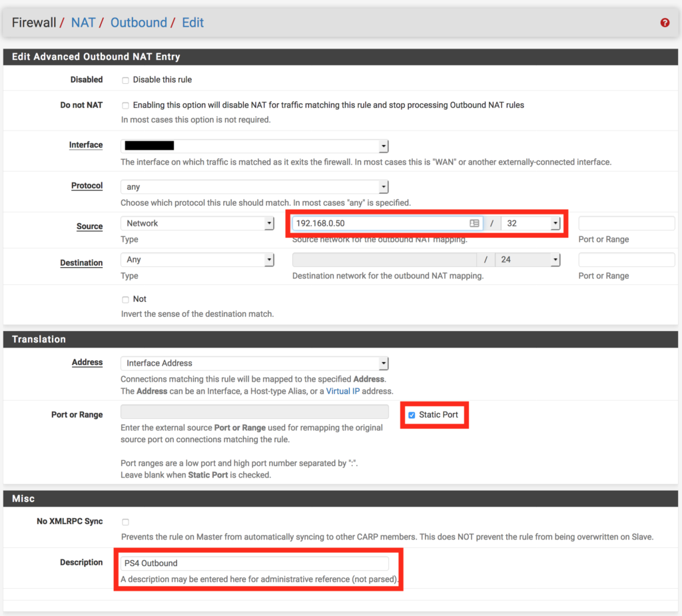Image resolution: width=682 pixels, height=616 pixels.
Task: Open the Protocol dropdown showing any
Action: tap(254, 186)
